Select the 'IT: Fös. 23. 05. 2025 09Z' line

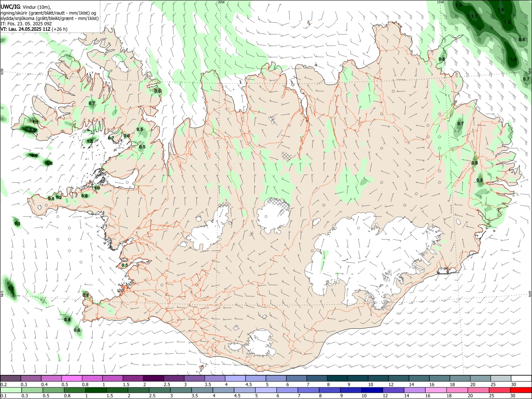coord(26,24)
